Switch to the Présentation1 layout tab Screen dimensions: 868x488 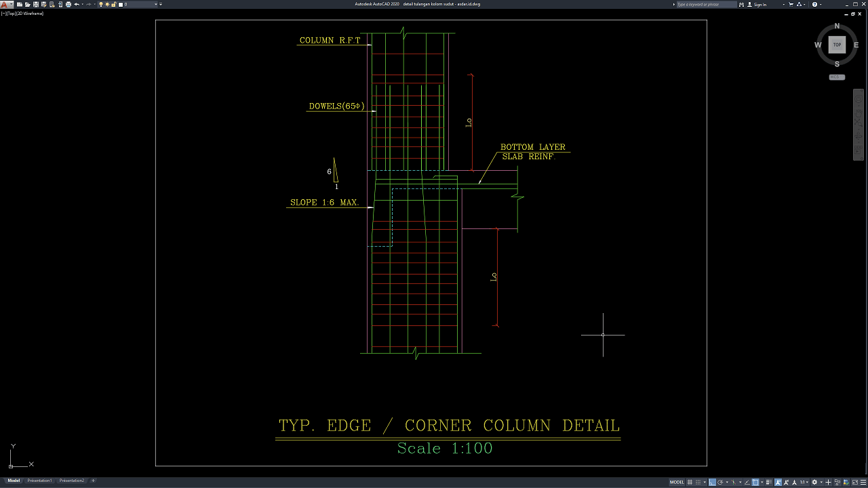coord(39,481)
